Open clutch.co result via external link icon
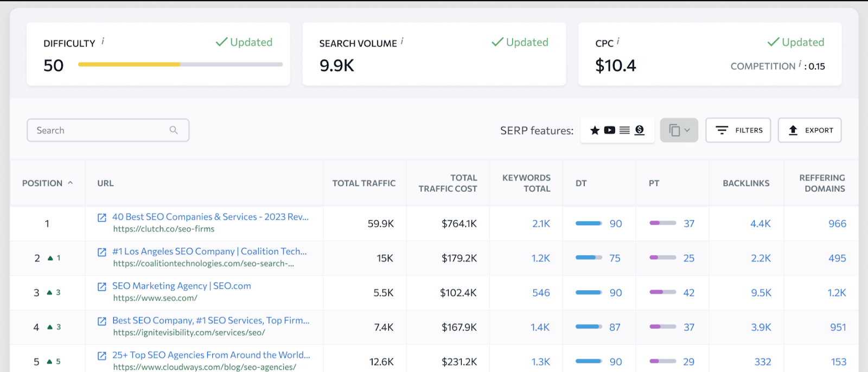This screenshot has height=372, width=868. 102,217
